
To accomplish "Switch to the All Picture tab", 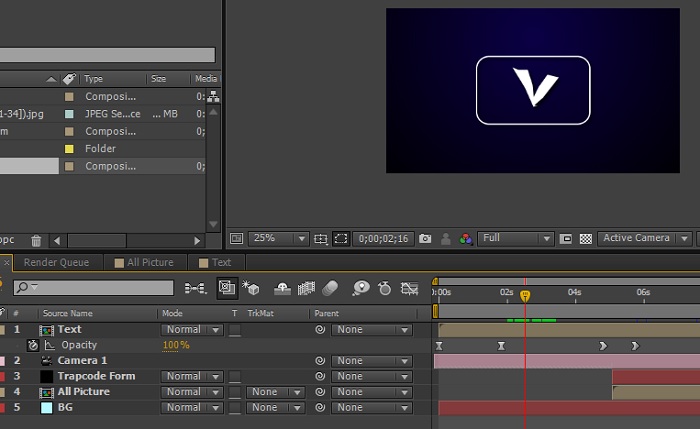I will (144, 262).
